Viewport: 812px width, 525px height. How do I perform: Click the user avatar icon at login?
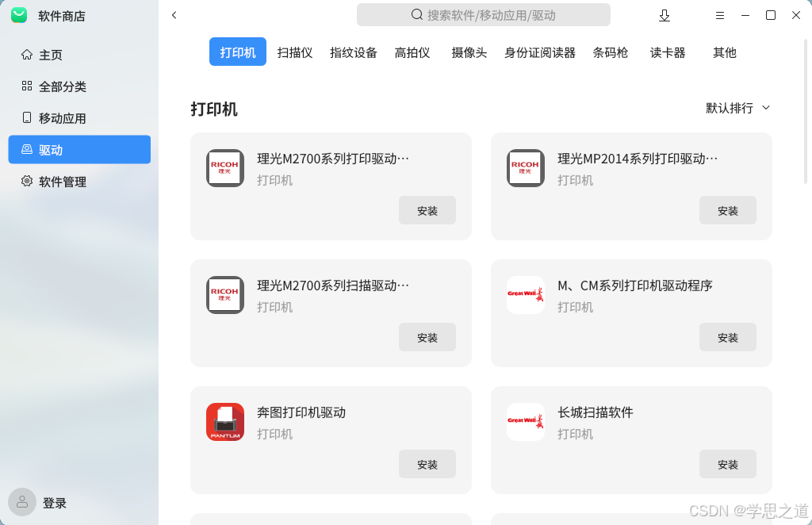tap(22, 502)
